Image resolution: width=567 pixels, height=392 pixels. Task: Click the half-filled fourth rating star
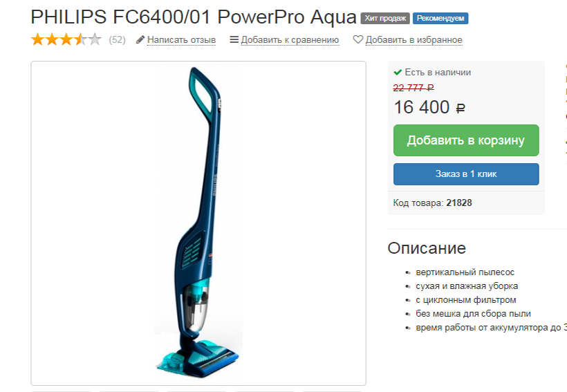pyautogui.click(x=81, y=39)
